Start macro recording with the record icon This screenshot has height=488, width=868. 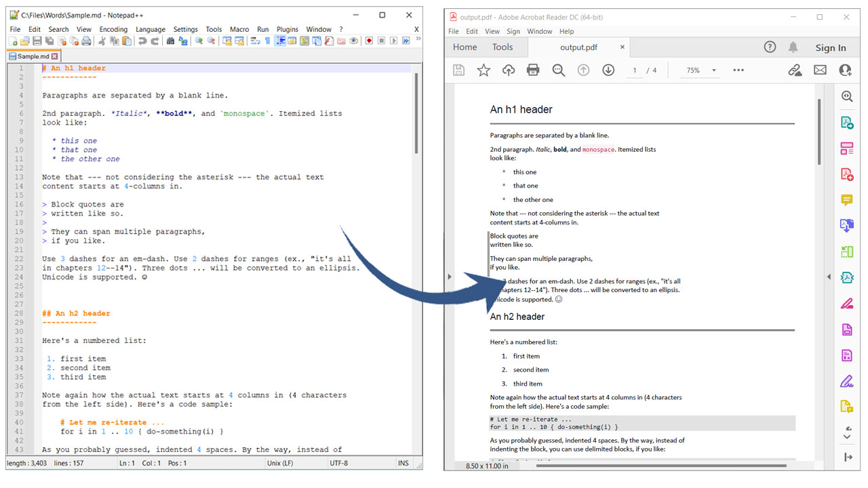tap(368, 41)
